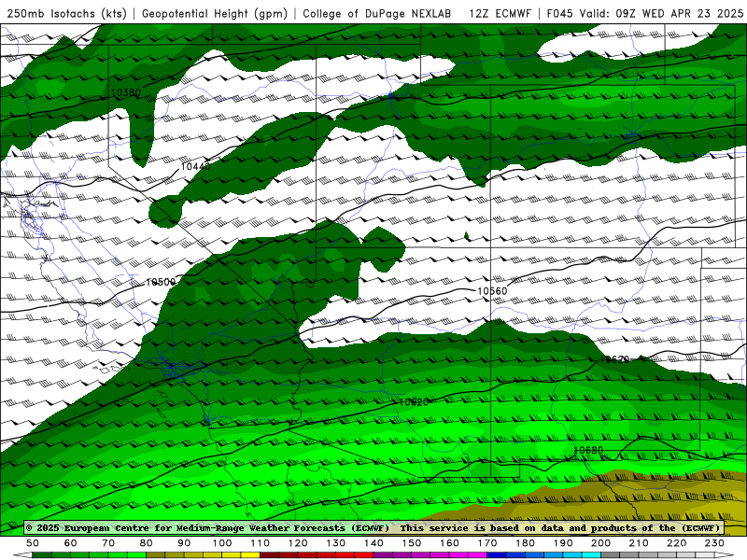Click the 100 value on the color scale
The image size is (747, 560).
coord(222,543)
